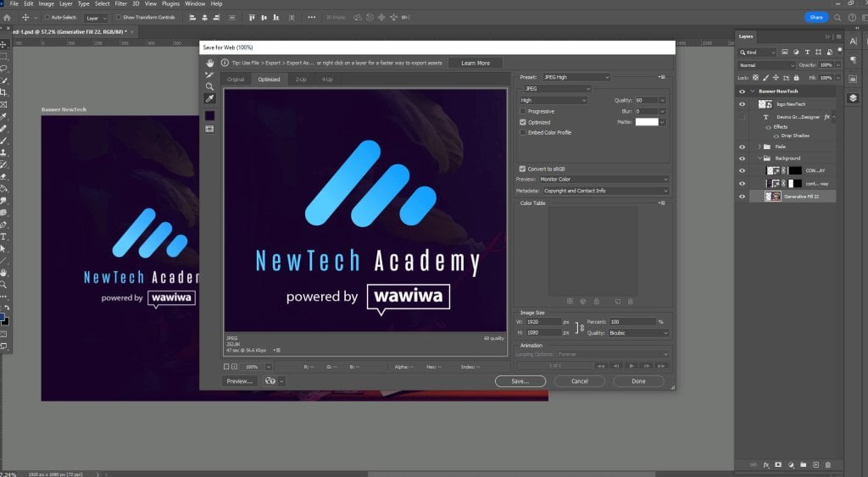
Task: Uncheck the Optimized checkbox
Action: pos(522,122)
